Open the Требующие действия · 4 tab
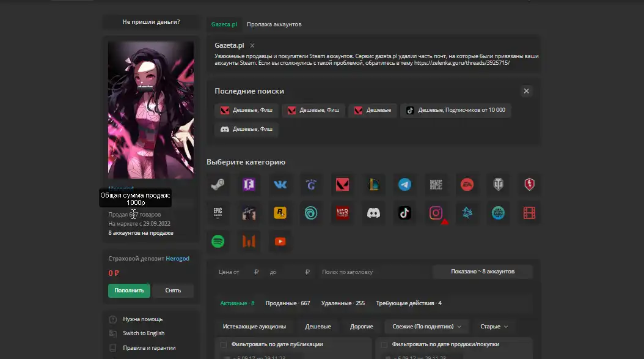Image resolution: width=644 pixels, height=359 pixels. 409,303
